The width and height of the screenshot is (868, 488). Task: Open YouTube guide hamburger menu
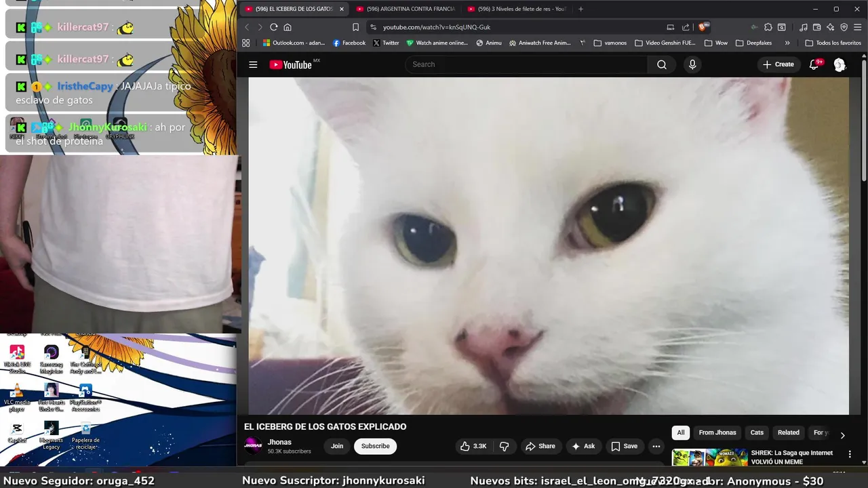click(x=253, y=64)
